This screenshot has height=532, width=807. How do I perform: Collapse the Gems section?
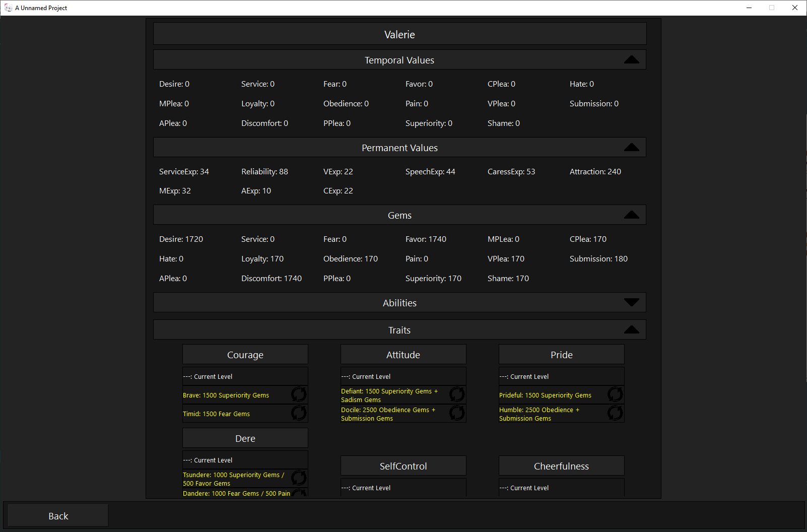click(x=631, y=215)
